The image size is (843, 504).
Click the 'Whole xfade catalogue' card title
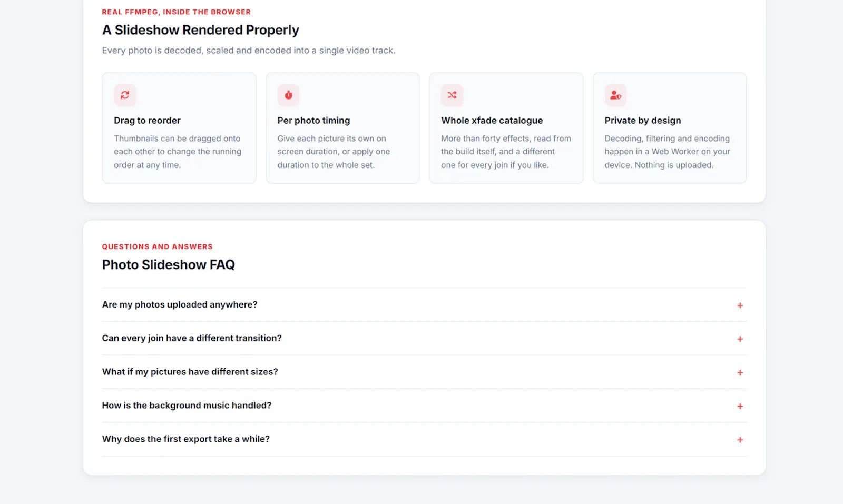(492, 121)
